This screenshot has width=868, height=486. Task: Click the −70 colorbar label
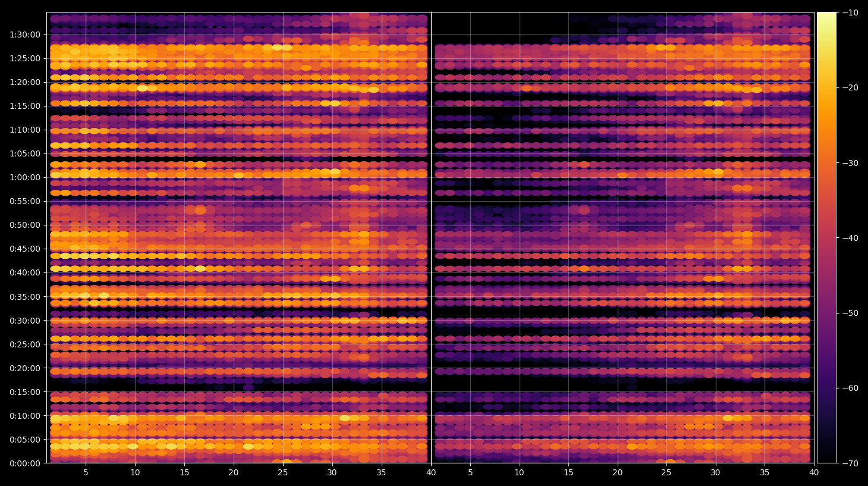point(850,463)
